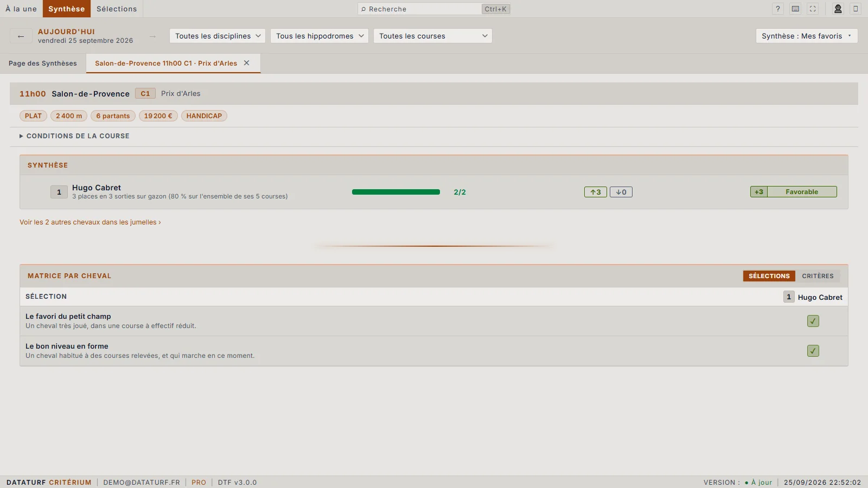868x488 pixels.
Task: Toggle fullscreen mode icon
Action: point(813,9)
